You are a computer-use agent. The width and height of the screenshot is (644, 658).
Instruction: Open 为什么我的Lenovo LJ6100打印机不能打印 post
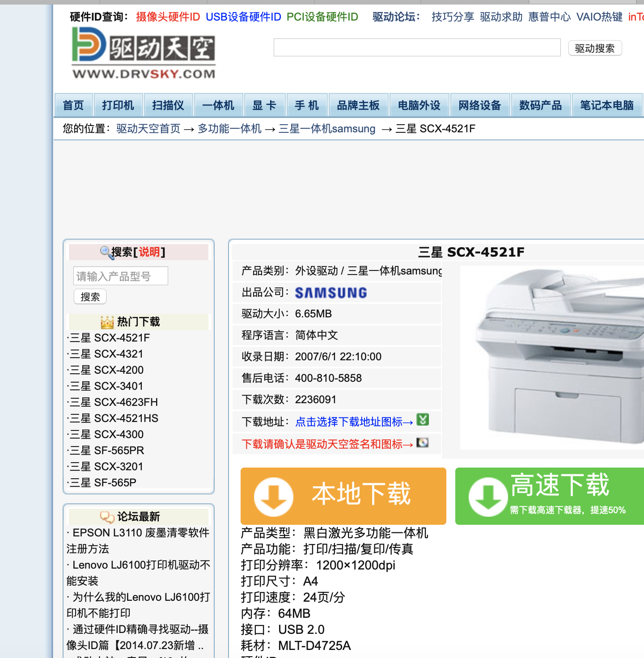click(138, 605)
